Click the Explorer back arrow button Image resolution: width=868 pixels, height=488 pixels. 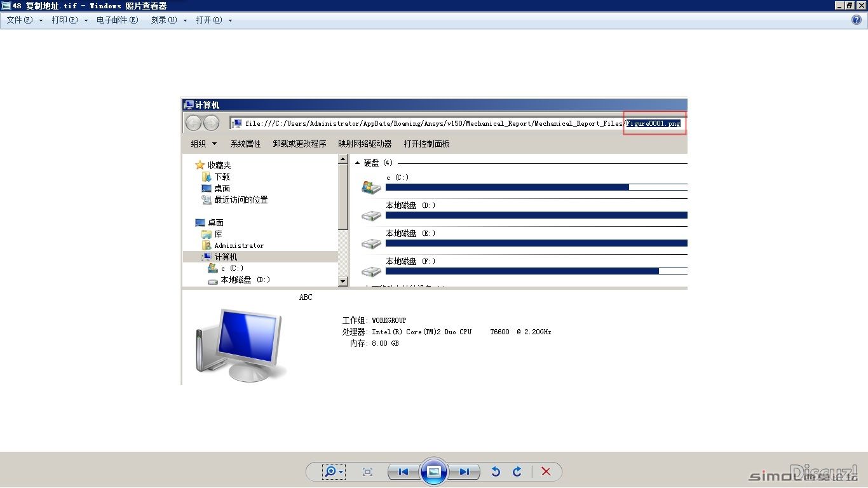click(x=194, y=123)
